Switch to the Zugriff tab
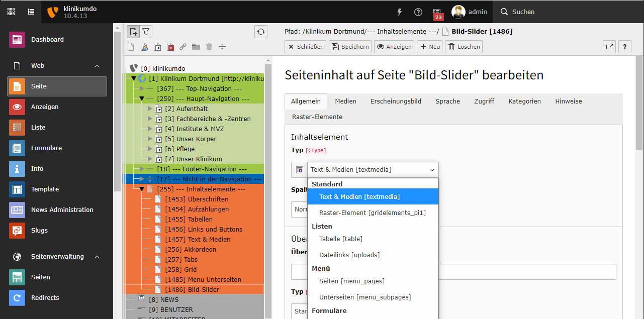 484,101
